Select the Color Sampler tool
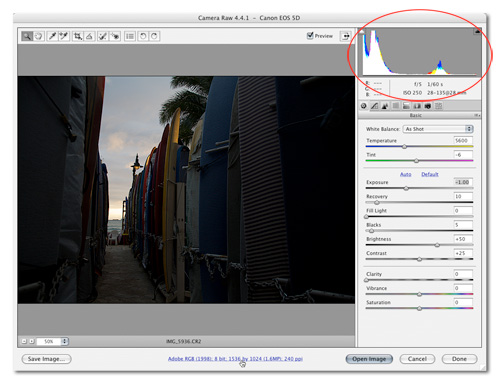500x384 pixels. click(64, 36)
